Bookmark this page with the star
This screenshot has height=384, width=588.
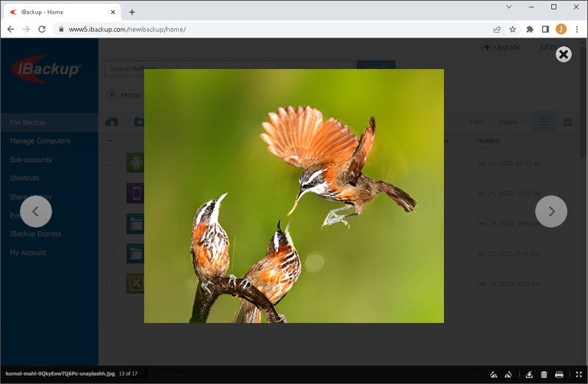pyautogui.click(x=512, y=29)
